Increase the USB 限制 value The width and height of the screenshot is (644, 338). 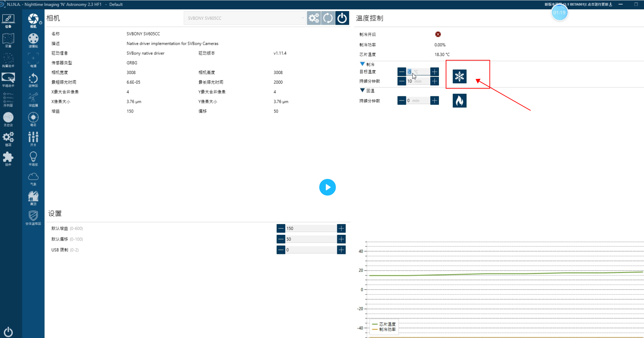[x=341, y=250]
